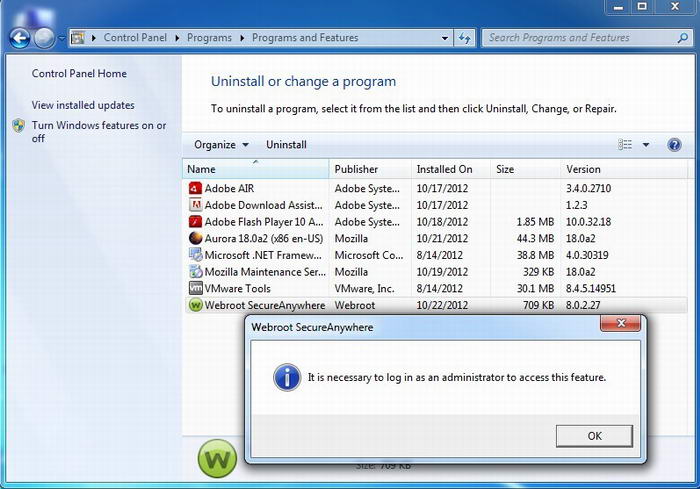This screenshot has height=489, width=700.
Task: Click the Forward navigation arrow
Action: 44,38
